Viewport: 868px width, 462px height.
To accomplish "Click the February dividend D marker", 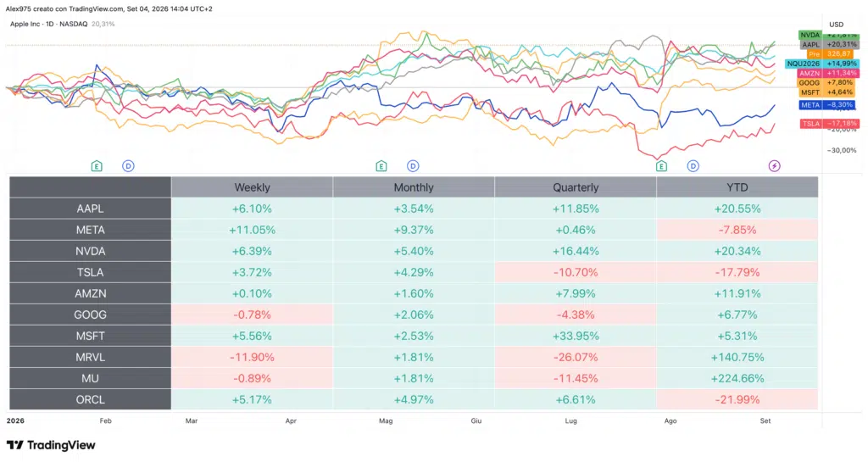I will pos(128,166).
